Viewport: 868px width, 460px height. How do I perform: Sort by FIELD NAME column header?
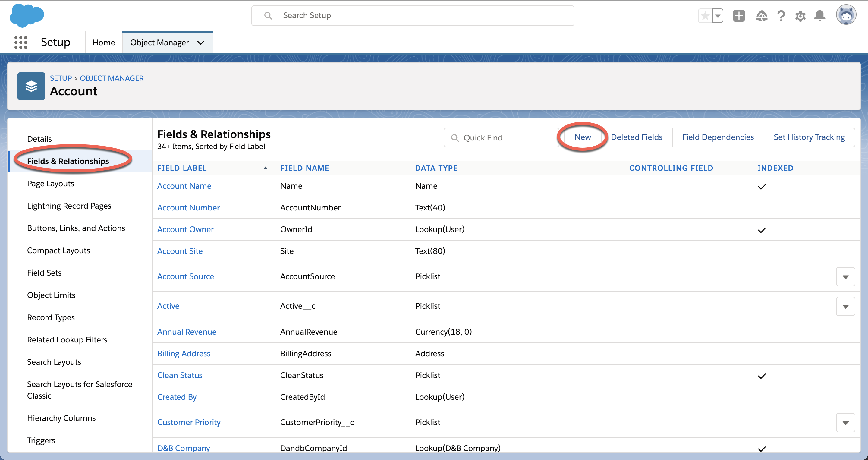pos(305,168)
